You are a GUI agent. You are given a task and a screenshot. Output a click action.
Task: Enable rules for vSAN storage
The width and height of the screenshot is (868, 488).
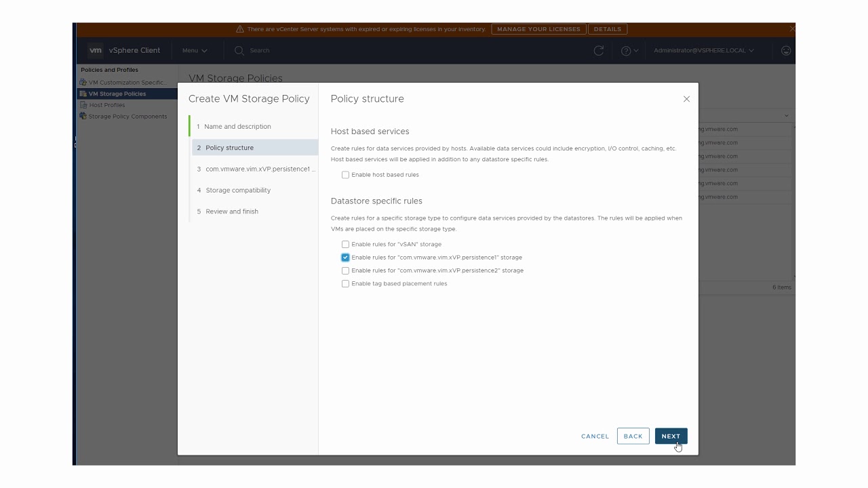345,244
